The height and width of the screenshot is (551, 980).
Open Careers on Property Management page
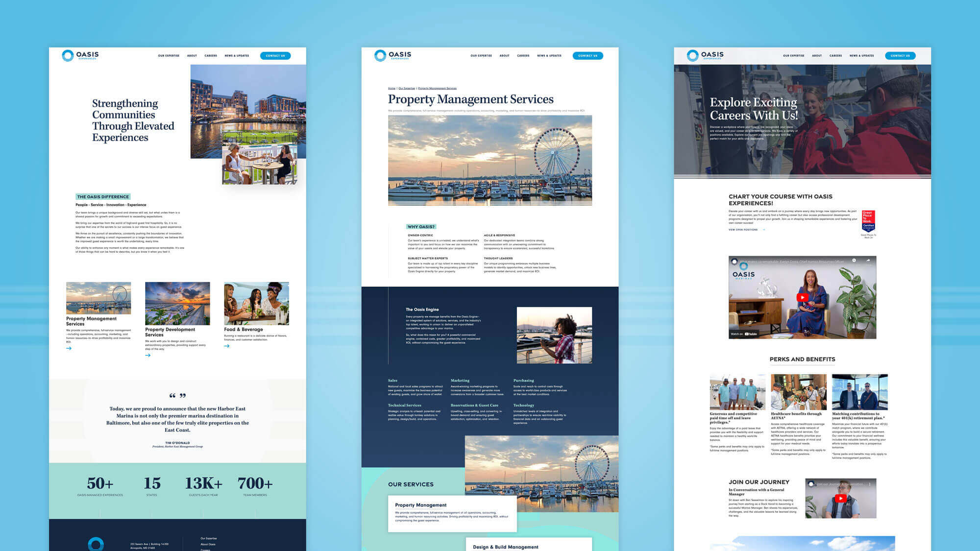[x=523, y=56]
